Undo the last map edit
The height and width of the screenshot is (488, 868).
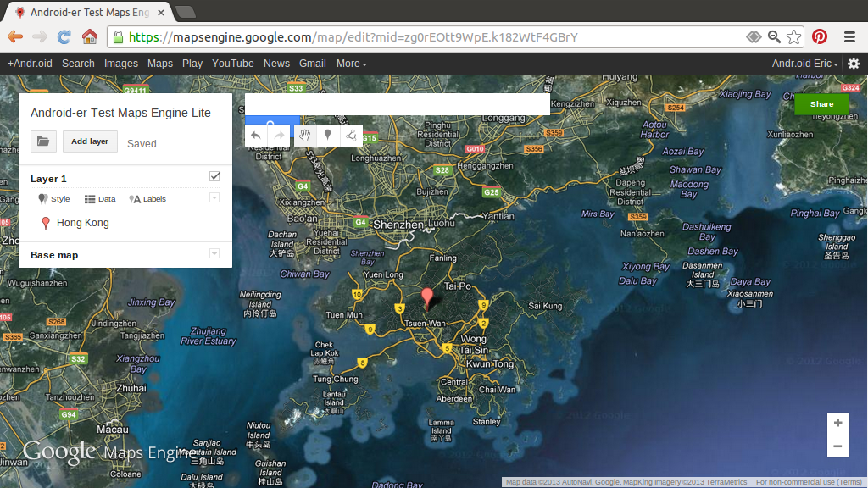[255, 135]
